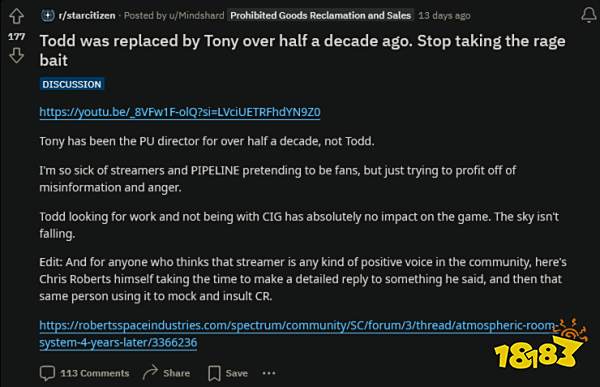Click the 177 vote score count
Image resolution: width=600 pixels, height=387 pixels.
16,37
